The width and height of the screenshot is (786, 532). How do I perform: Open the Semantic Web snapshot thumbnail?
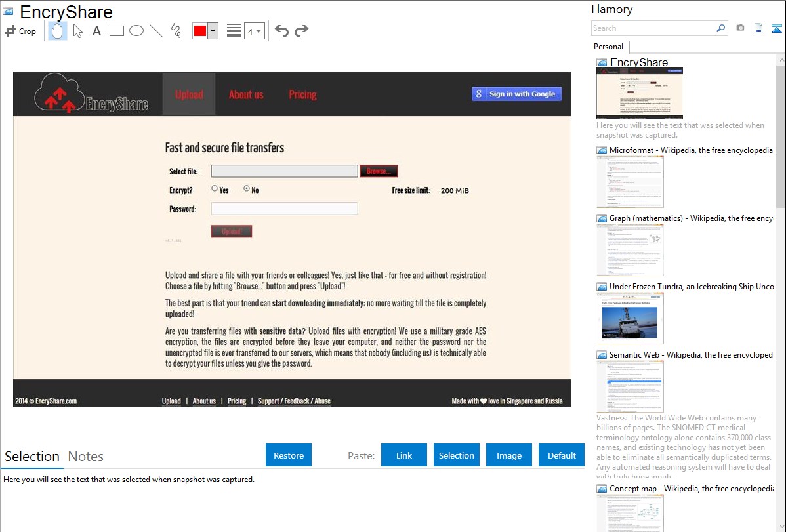(x=630, y=386)
